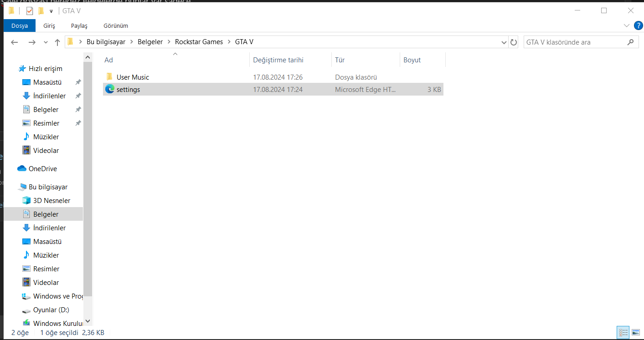Click the up-one-level arrow beside the address bar
The height and width of the screenshot is (340, 644).
[x=57, y=42]
